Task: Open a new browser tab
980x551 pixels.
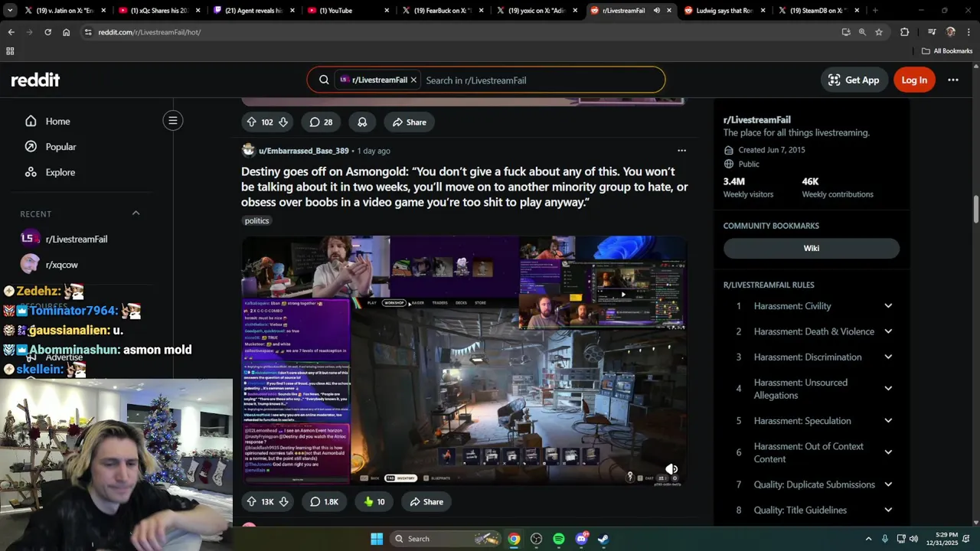Action: 875,11
